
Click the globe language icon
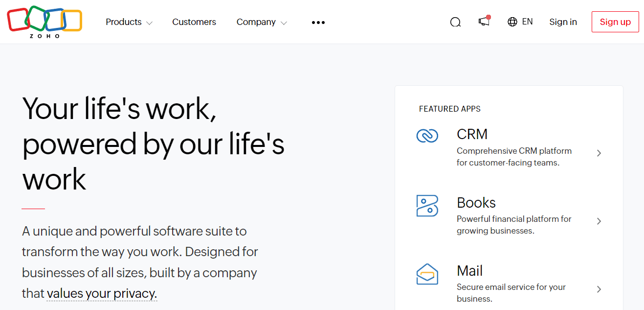pos(512,22)
